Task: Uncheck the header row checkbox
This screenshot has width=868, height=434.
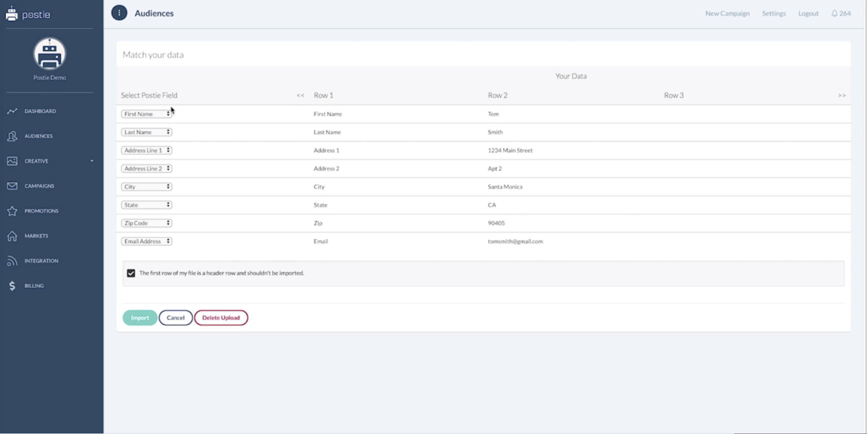Action: click(x=131, y=273)
